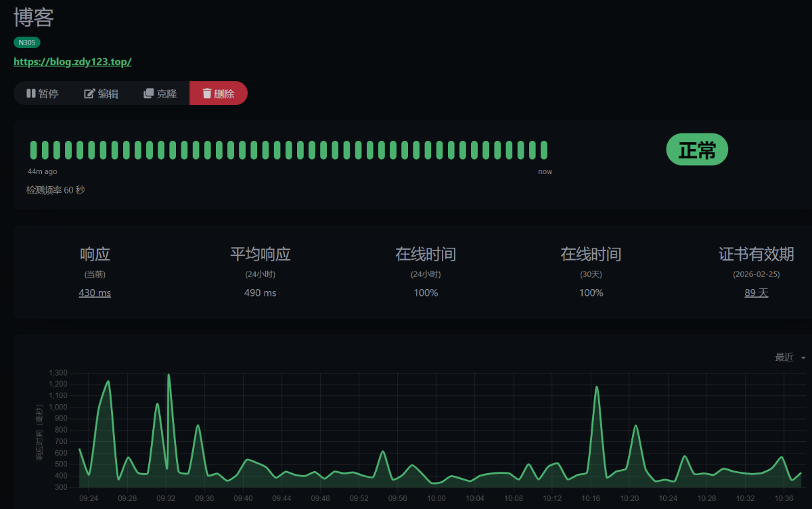
Task: Clone the monitor using the 克隆 button
Action: 160,93
